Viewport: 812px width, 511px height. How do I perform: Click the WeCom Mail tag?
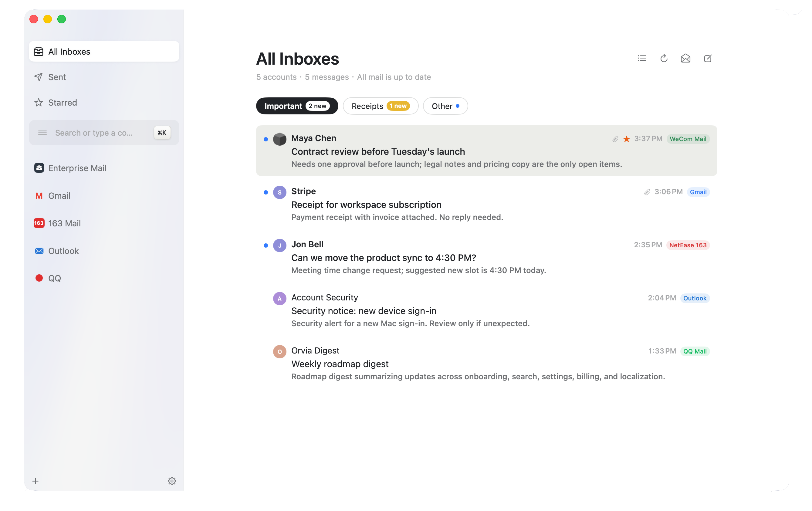tap(688, 139)
